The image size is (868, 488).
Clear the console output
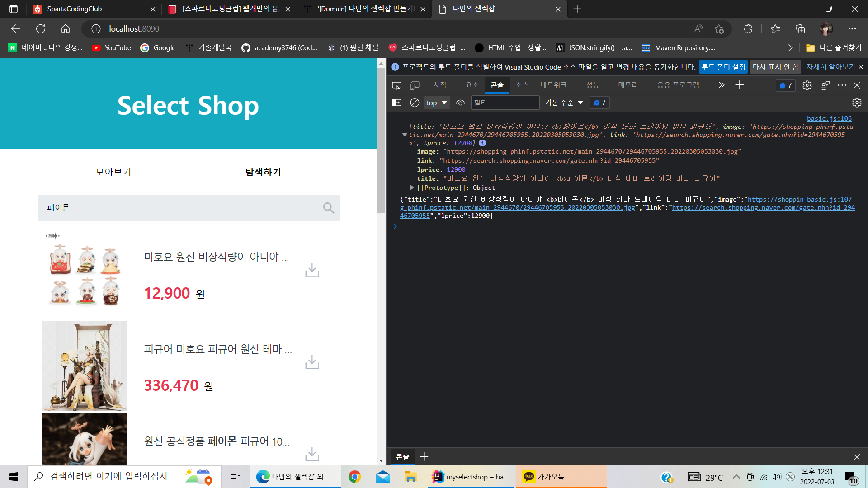415,103
